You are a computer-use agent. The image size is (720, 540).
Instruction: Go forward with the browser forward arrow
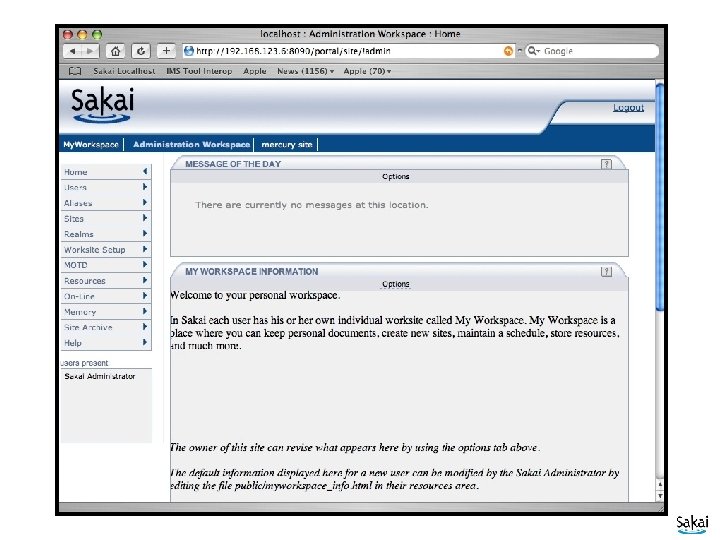point(90,51)
